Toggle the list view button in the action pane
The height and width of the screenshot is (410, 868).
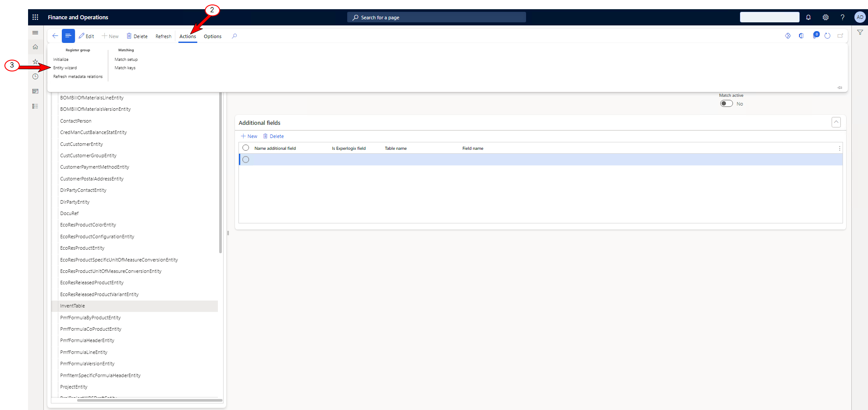pos(68,36)
